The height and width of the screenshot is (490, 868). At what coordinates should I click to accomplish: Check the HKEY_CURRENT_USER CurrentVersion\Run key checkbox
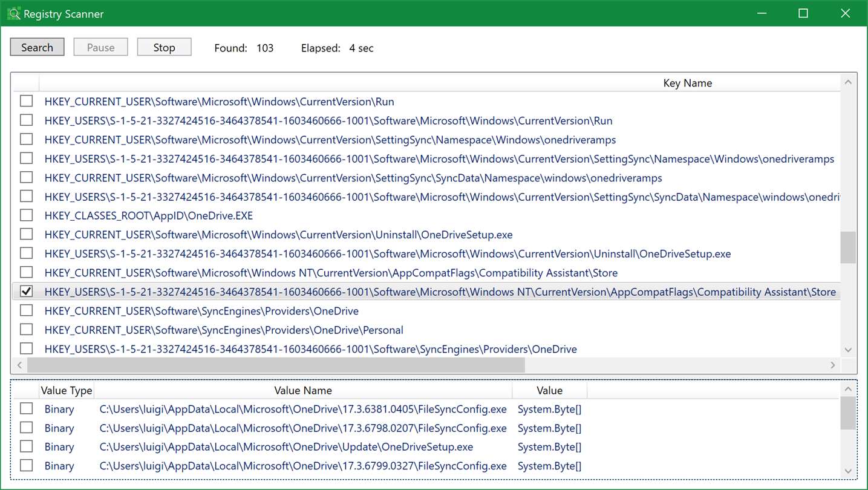pos(26,101)
